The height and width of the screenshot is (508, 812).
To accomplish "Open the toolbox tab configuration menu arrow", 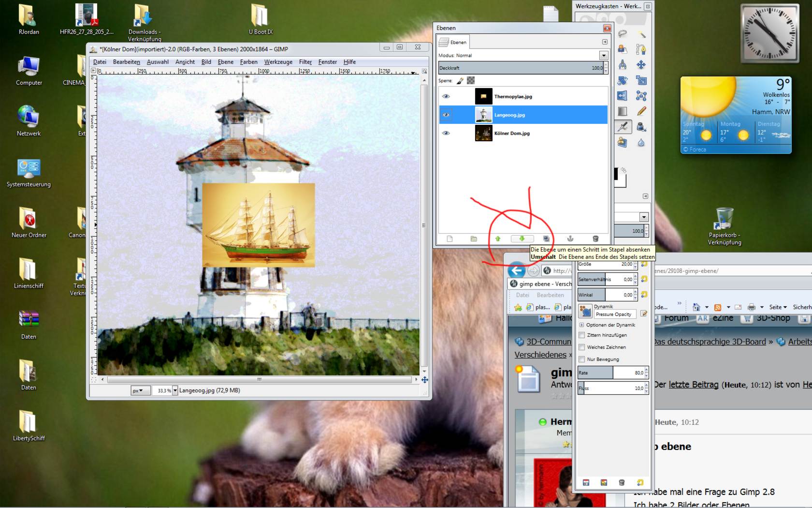I will pyautogui.click(x=645, y=196).
